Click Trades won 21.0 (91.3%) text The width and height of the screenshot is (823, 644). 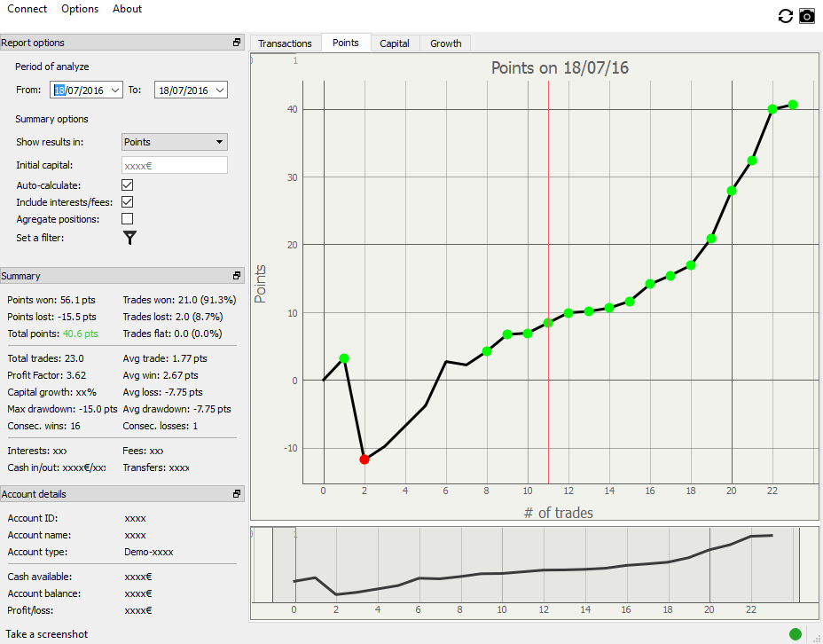point(179,300)
